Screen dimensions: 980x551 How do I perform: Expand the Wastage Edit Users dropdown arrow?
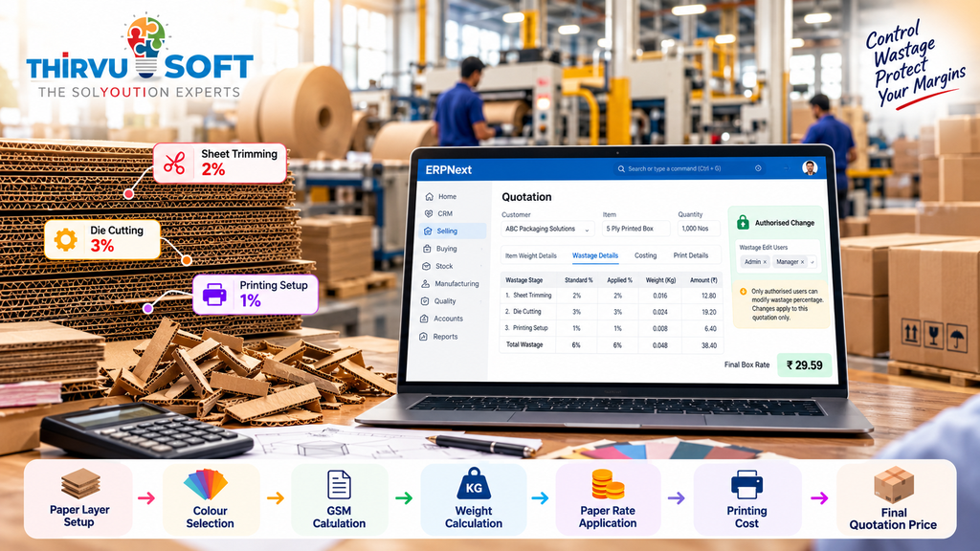[812, 262]
